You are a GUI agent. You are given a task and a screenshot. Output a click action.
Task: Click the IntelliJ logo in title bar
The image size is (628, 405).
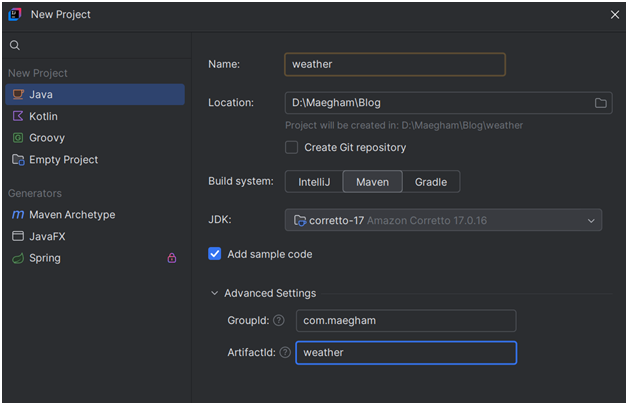[x=15, y=14]
